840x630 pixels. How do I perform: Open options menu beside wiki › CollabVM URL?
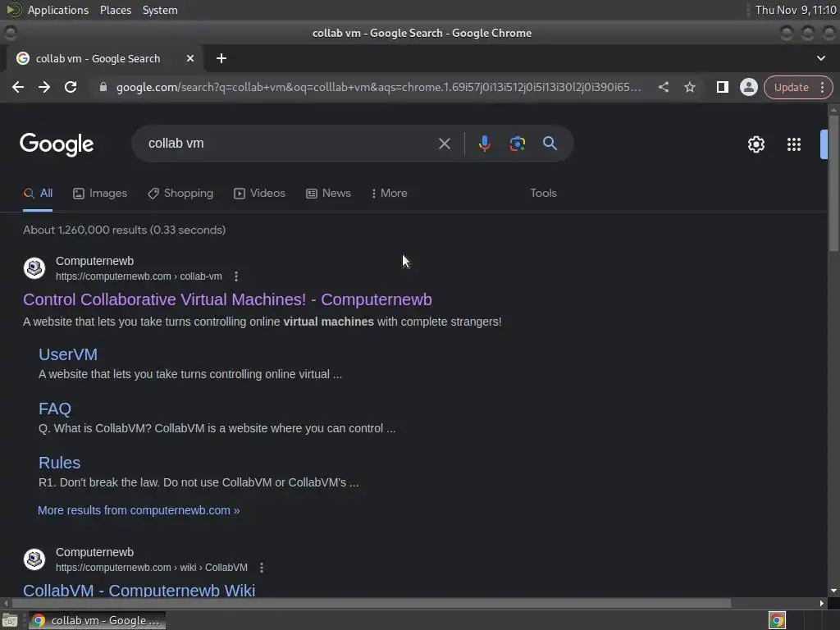262,568
